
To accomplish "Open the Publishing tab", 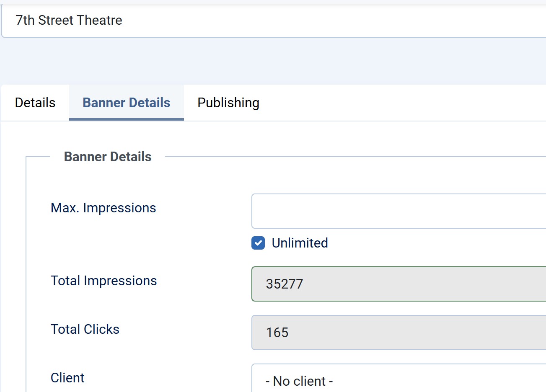I will point(228,103).
